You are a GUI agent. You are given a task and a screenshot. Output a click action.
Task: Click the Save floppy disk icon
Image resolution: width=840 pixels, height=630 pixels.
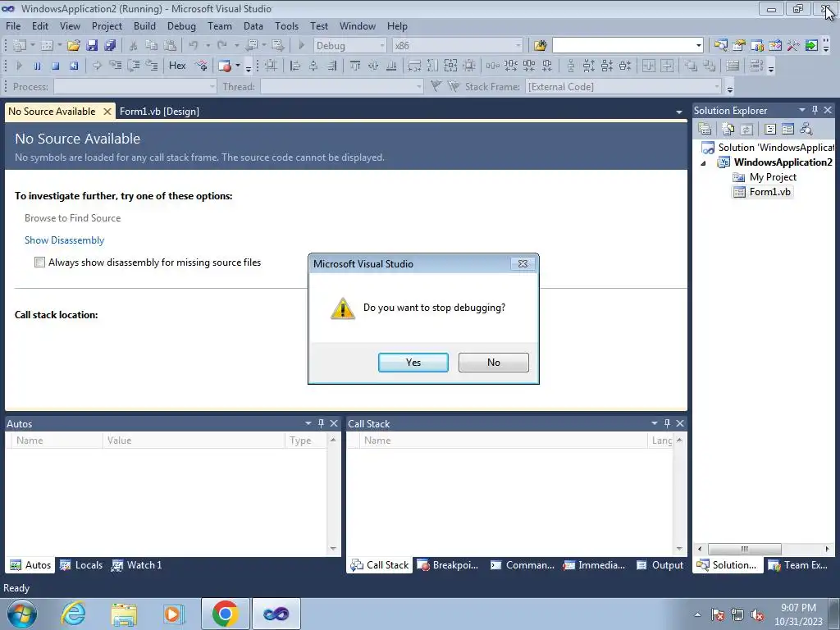92,46
